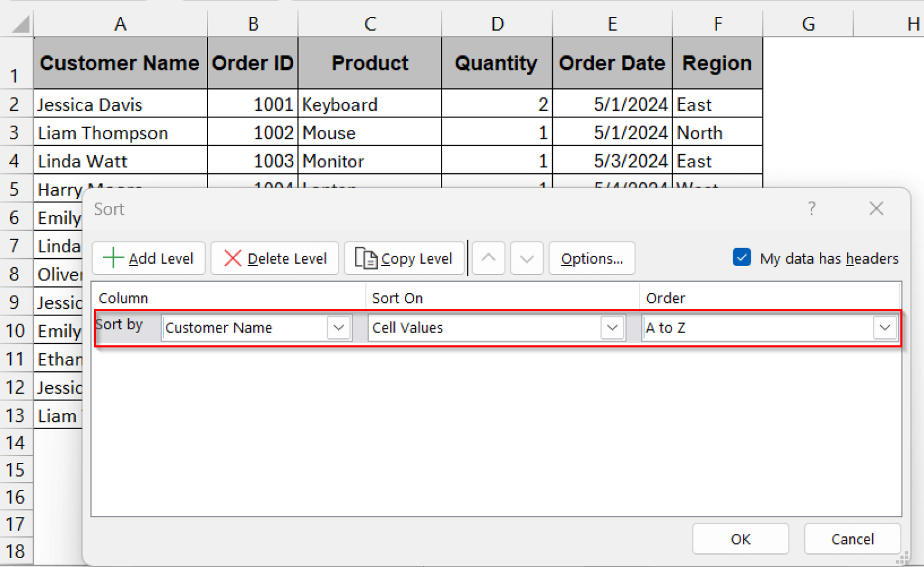Confirm sorting with OK button
Screen dimensions: 924x567
click(x=740, y=539)
